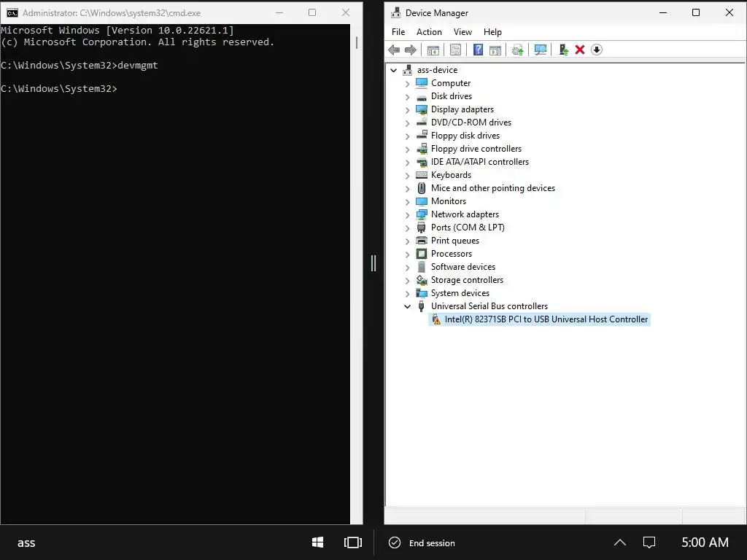The width and height of the screenshot is (747, 560).
Task: Open the Action menu
Action: pyautogui.click(x=429, y=32)
